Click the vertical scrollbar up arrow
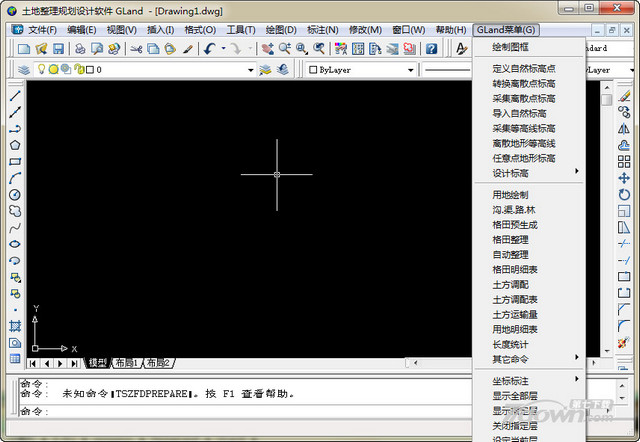The image size is (640, 442). (x=607, y=87)
